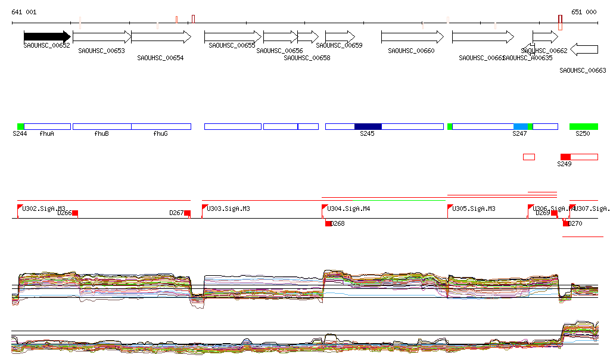Pick the SAOUHSC_00655 gene arrow
Viewport: 610px width, 364px height.
click(x=233, y=37)
